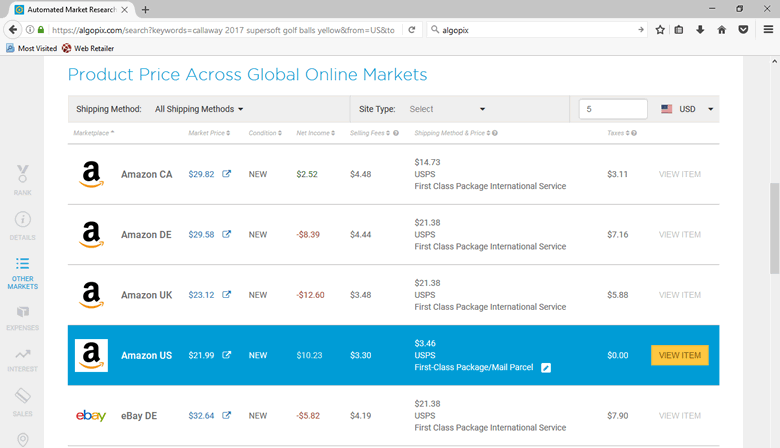Sort table by Net Income column

[x=315, y=133]
